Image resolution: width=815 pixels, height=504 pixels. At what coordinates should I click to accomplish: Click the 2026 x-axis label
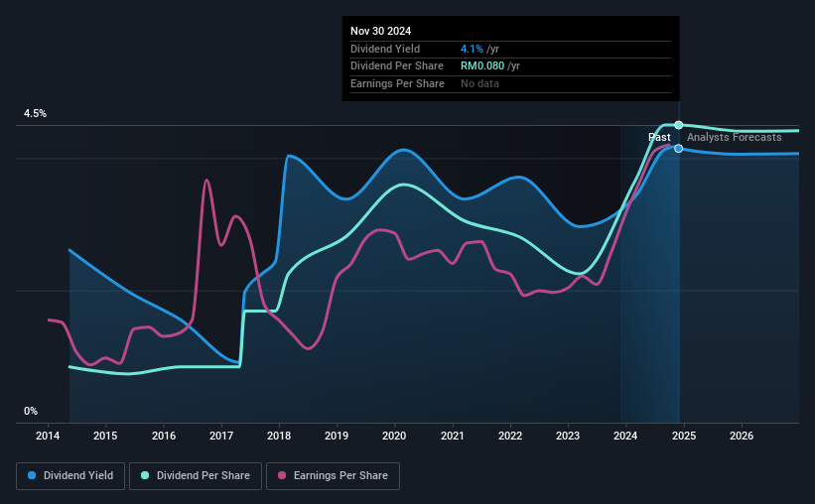pyautogui.click(x=742, y=436)
